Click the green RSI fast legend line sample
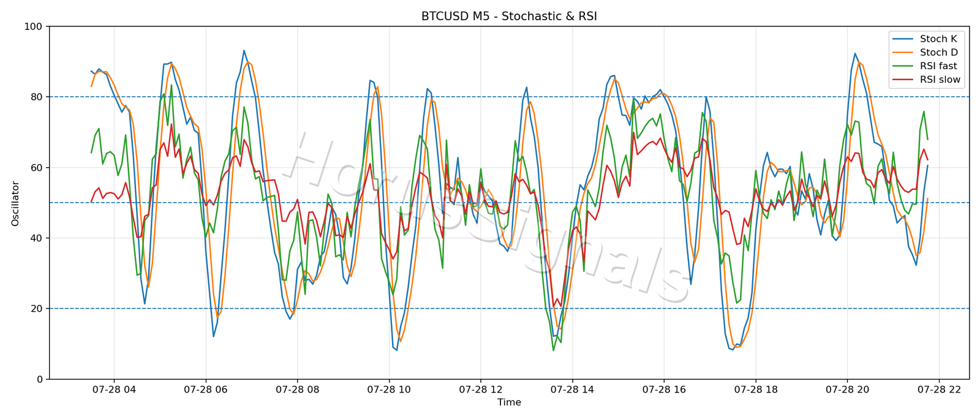 pyautogui.click(x=903, y=66)
